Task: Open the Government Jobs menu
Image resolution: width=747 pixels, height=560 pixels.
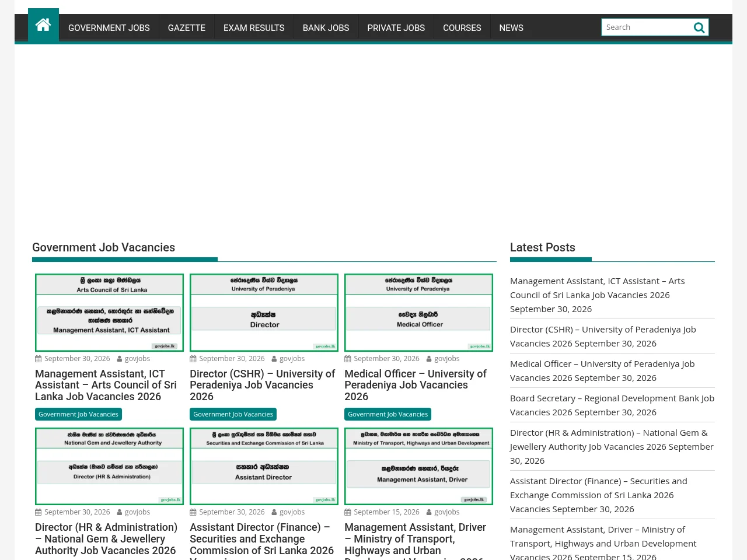Action: pyautogui.click(x=109, y=28)
